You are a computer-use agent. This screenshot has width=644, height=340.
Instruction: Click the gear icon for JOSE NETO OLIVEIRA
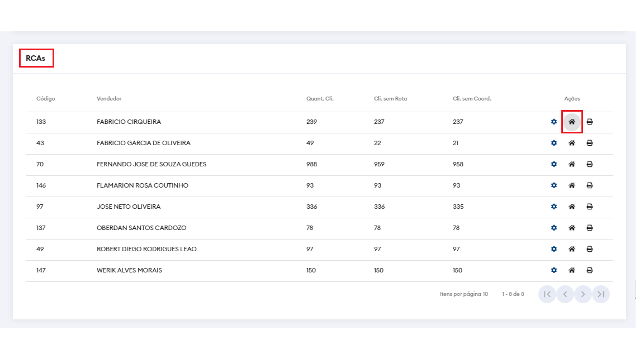pyautogui.click(x=554, y=207)
